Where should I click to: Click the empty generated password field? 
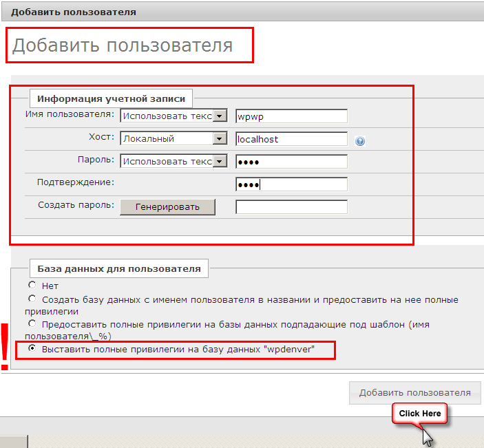click(291, 207)
